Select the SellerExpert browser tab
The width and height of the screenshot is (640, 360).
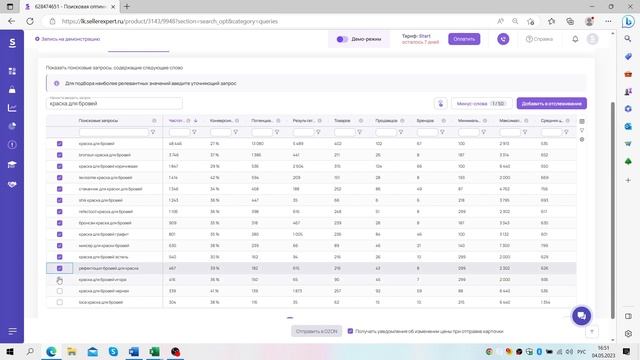tap(69, 7)
